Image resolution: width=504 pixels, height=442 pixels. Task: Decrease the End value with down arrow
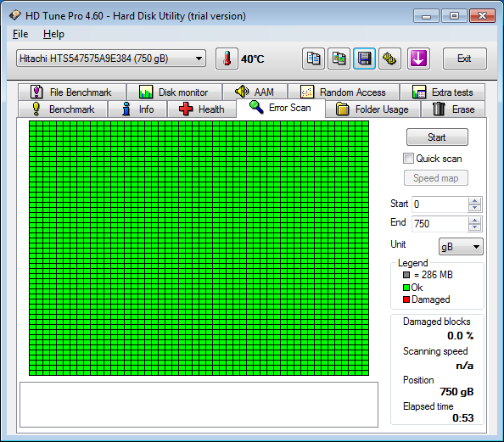pos(475,227)
